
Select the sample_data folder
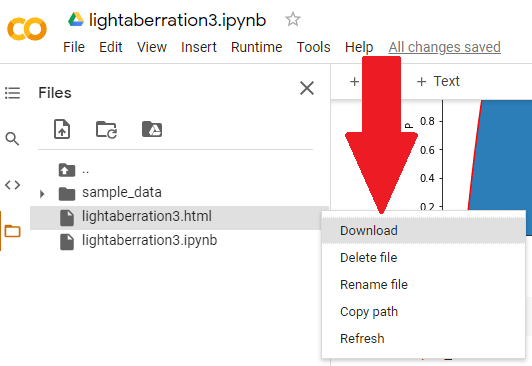pyautogui.click(x=121, y=192)
